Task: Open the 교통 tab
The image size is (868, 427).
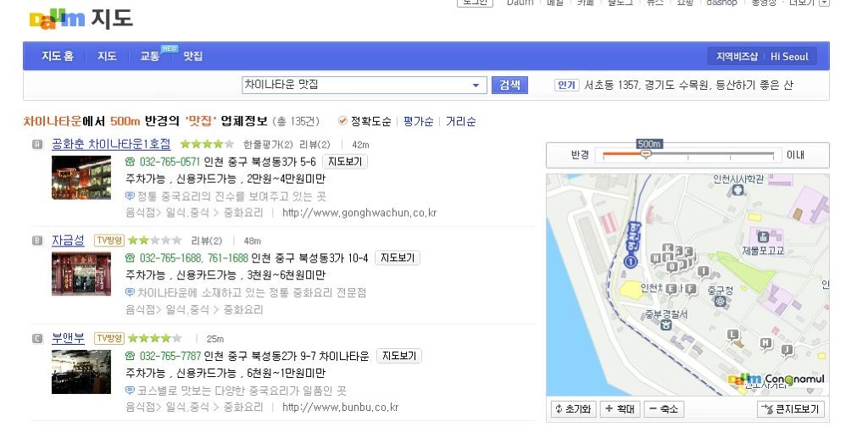Action: click(150, 56)
